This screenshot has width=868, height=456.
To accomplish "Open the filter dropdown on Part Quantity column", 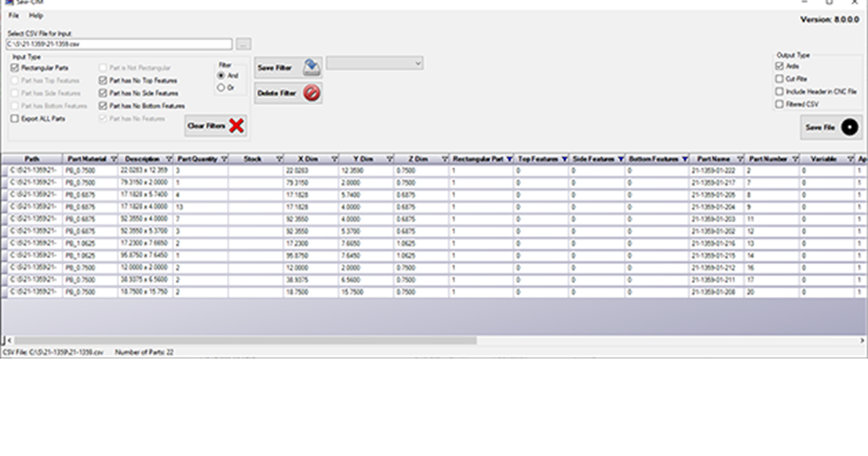I will click(x=225, y=159).
